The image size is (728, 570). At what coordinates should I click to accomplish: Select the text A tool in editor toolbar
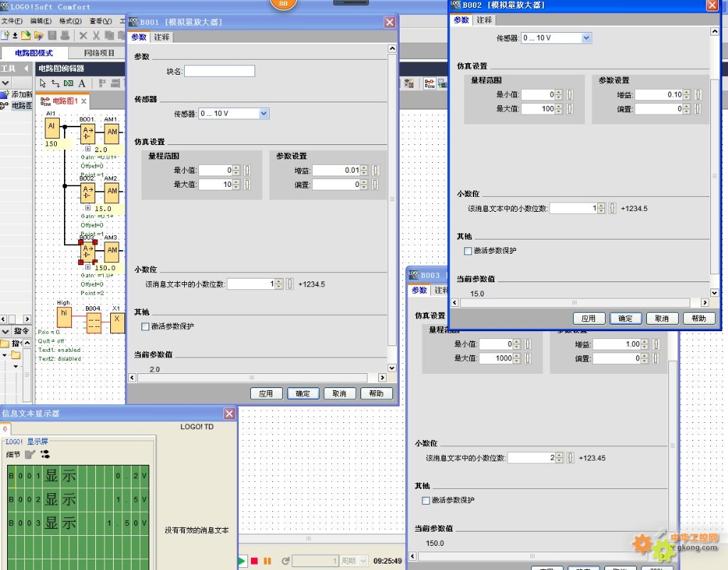(x=82, y=84)
